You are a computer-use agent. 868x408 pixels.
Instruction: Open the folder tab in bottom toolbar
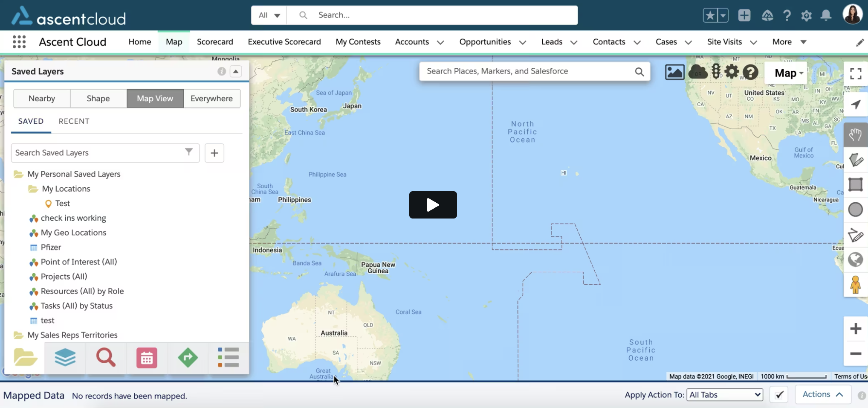tap(25, 358)
